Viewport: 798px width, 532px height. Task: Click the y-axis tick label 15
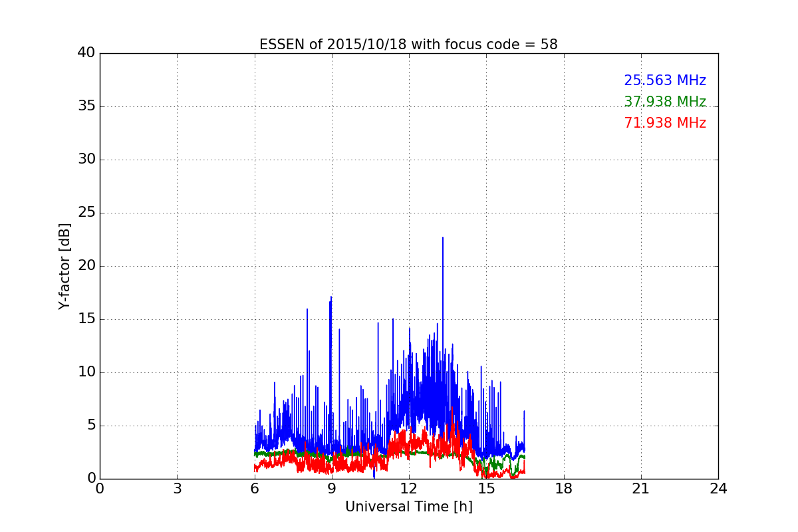pyautogui.click(x=86, y=319)
